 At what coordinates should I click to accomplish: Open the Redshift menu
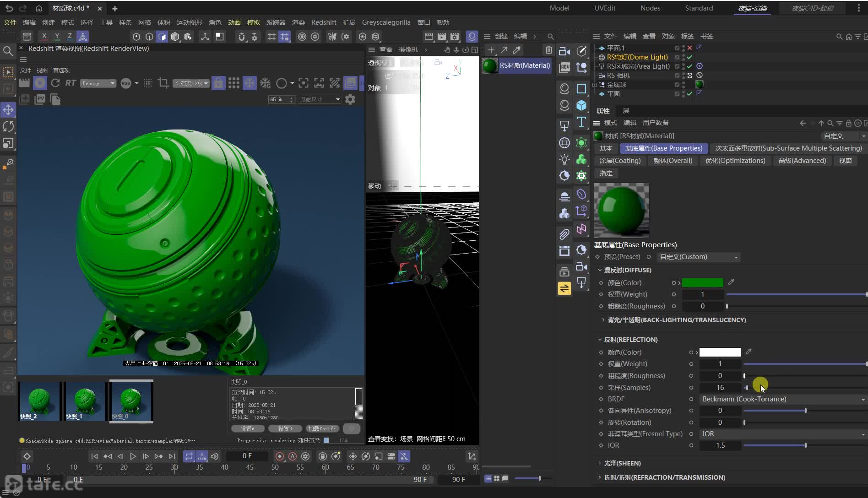pos(323,22)
